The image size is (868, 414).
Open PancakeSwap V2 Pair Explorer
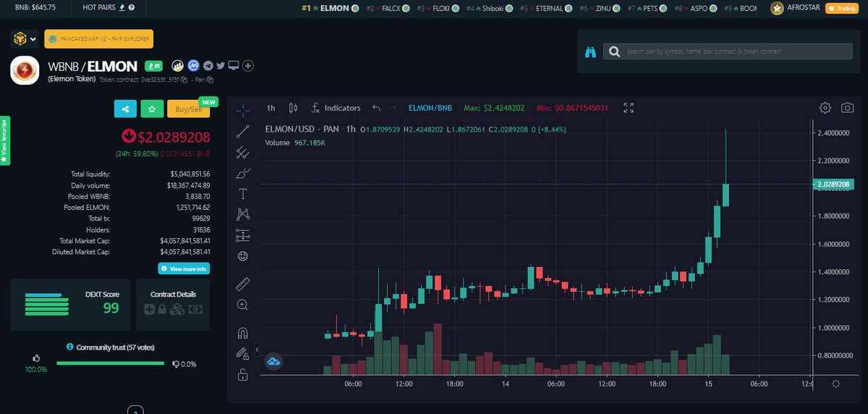pos(98,39)
